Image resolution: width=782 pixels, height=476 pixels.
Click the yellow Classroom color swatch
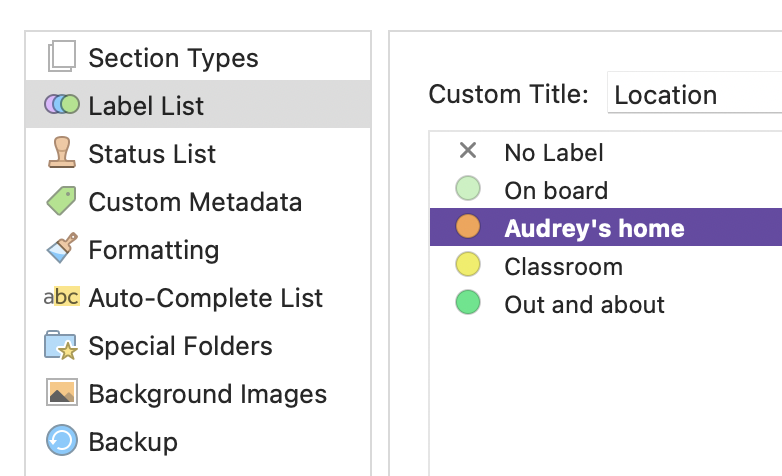(x=468, y=264)
